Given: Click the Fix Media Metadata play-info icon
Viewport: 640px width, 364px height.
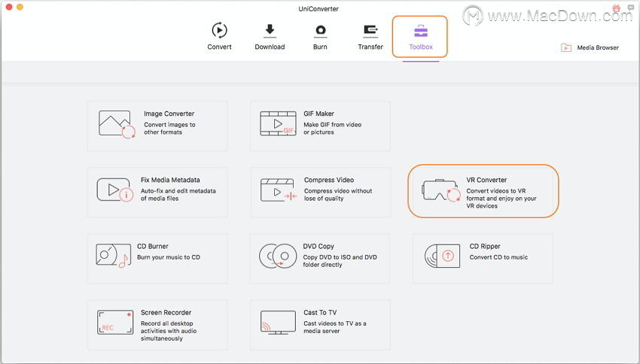Looking at the screenshot, I should [x=115, y=190].
